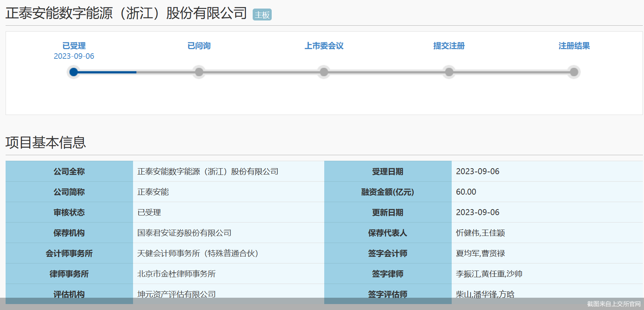Image resolution: width=644 pixels, height=310 pixels.
Task: Click 坤元资产评估有限公司 value
Action: (176, 294)
